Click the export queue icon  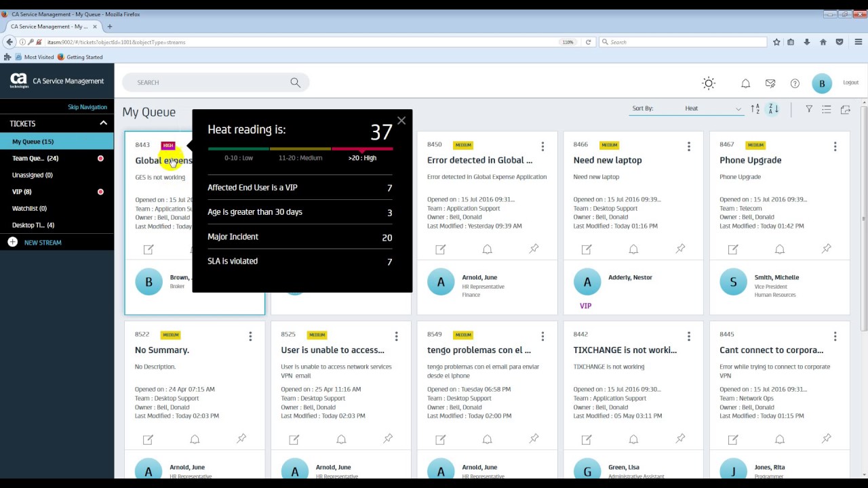click(845, 109)
